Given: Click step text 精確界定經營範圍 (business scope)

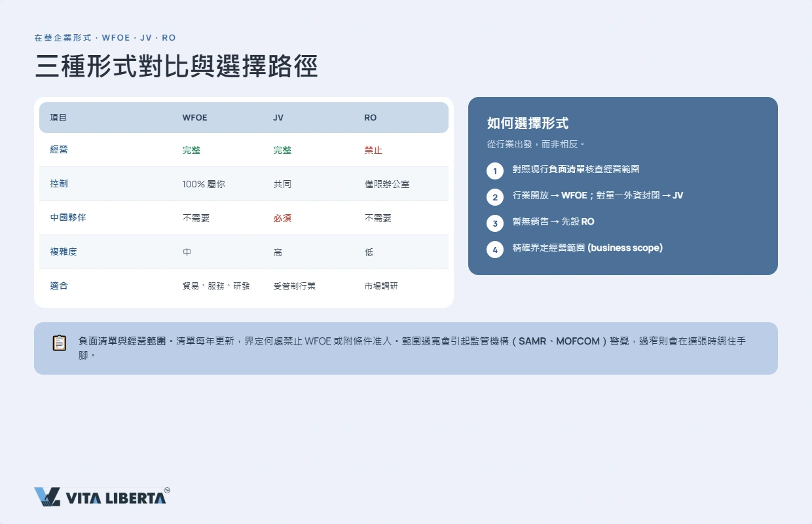Looking at the screenshot, I should click(587, 248).
